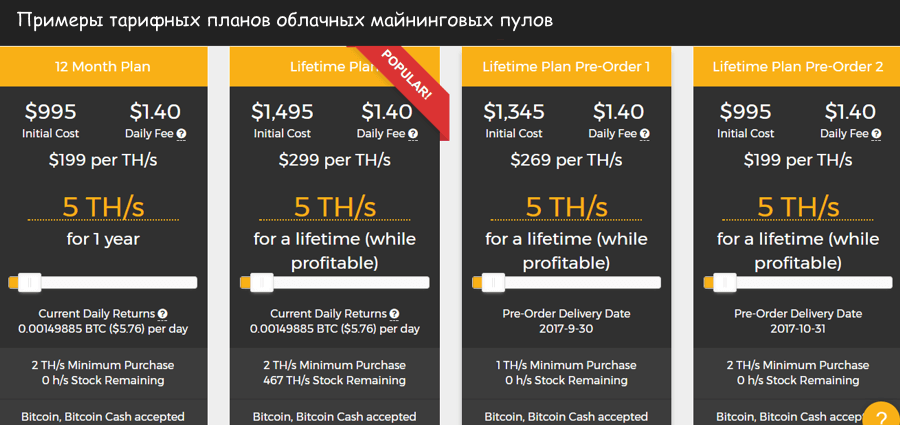The image size is (900, 425).
Task: Click the 5 TH/s value in Pre-Order 2
Action: 798,207
